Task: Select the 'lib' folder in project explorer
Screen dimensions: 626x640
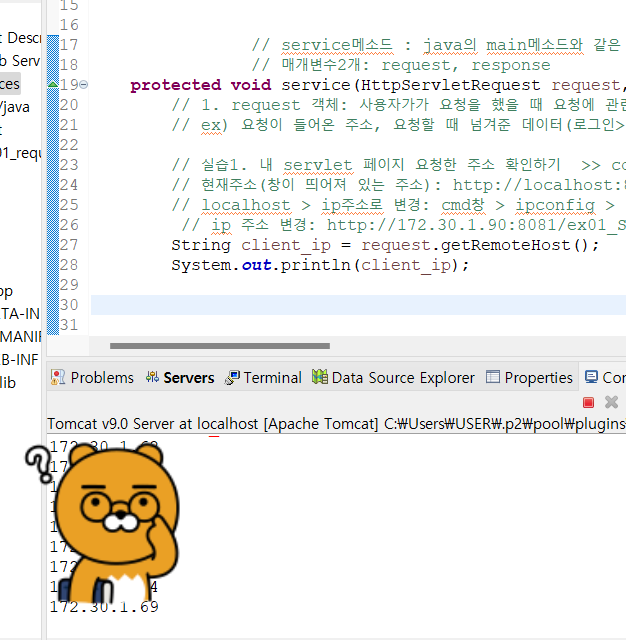Action: coord(8,383)
